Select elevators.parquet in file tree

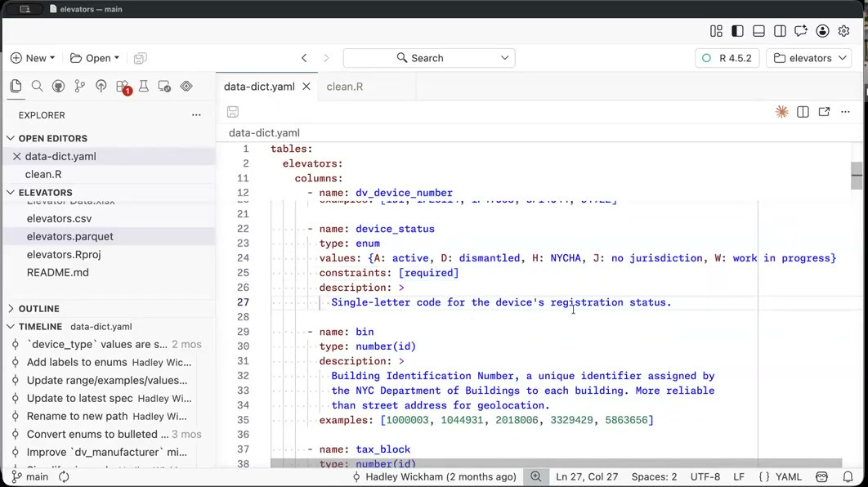point(69,236)
